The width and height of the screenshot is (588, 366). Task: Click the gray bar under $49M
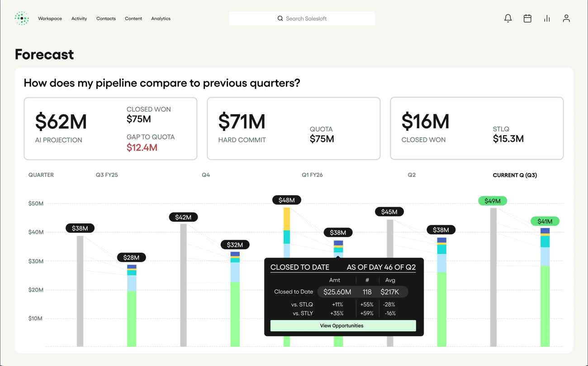pyautogui.click(x=493, y=277)
